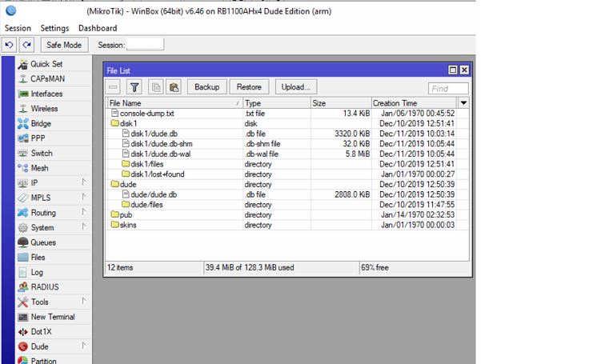The width and height of the screenshot is (609, 364).
Task: Open the column selector dropdown arrow
Action: tap(463, 103)
